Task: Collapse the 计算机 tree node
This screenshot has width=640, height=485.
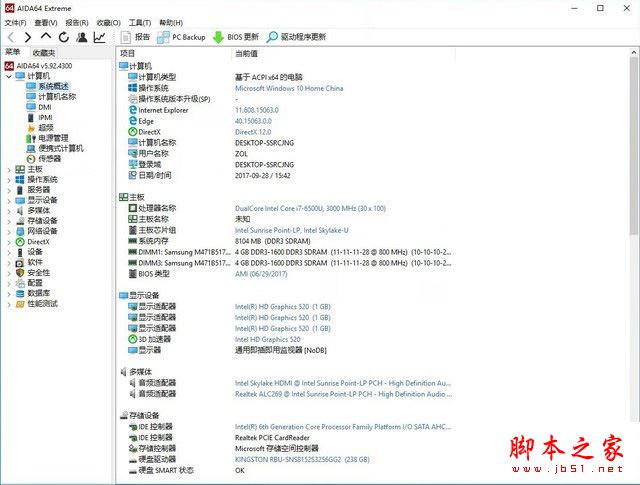Action: tap(9, 76)
